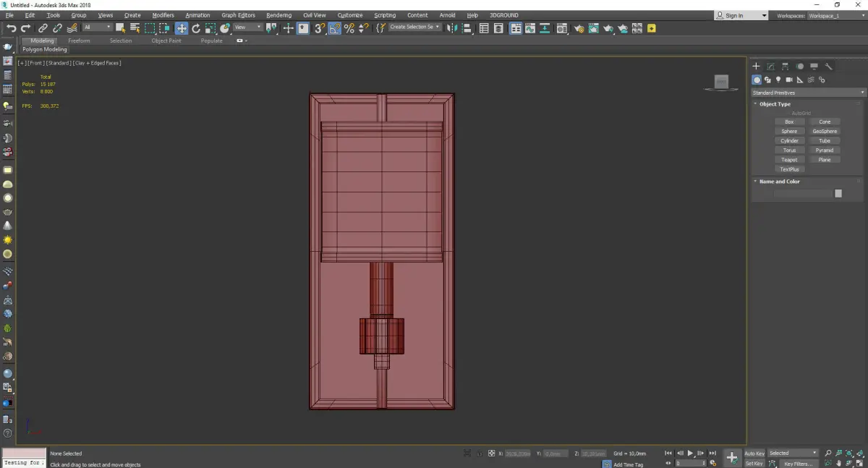Switch to the Freeform ribbon tab

[79, 41]
